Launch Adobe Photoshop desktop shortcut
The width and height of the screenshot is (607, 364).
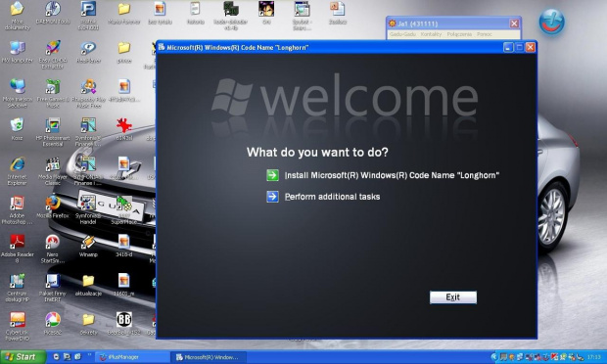click(x=17, y=210)
